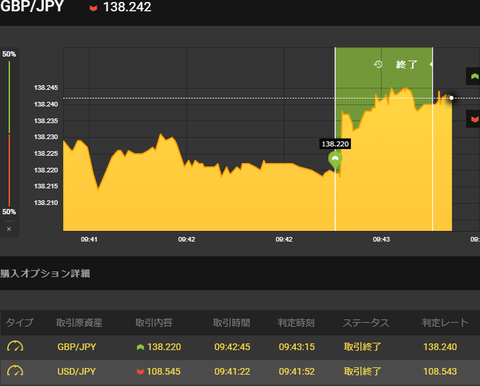The height and width of the screenshot is (386, 480).
Task: Open the USD/JPY asset link in table
Action: pos(77,372)
